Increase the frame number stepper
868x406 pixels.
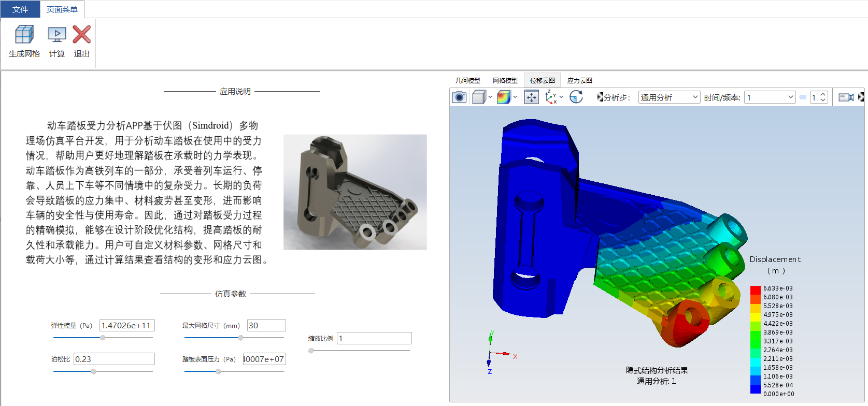coord(823,94)
